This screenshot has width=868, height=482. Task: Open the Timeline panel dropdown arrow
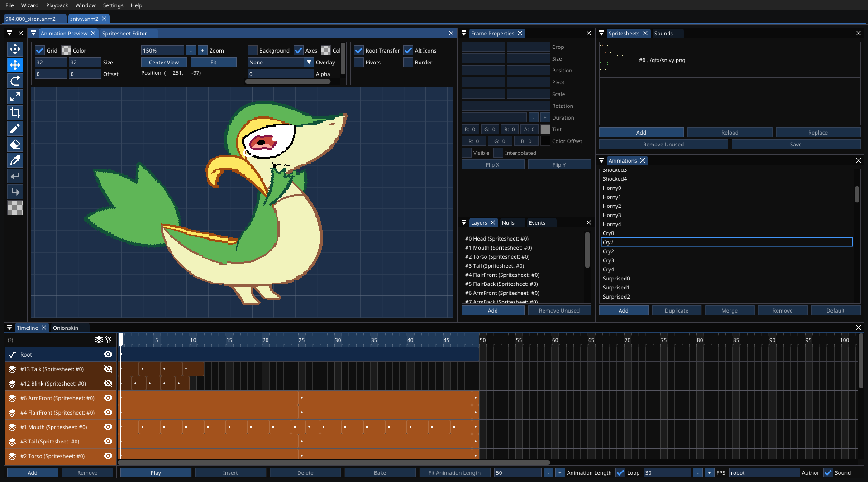click(10, 328)
